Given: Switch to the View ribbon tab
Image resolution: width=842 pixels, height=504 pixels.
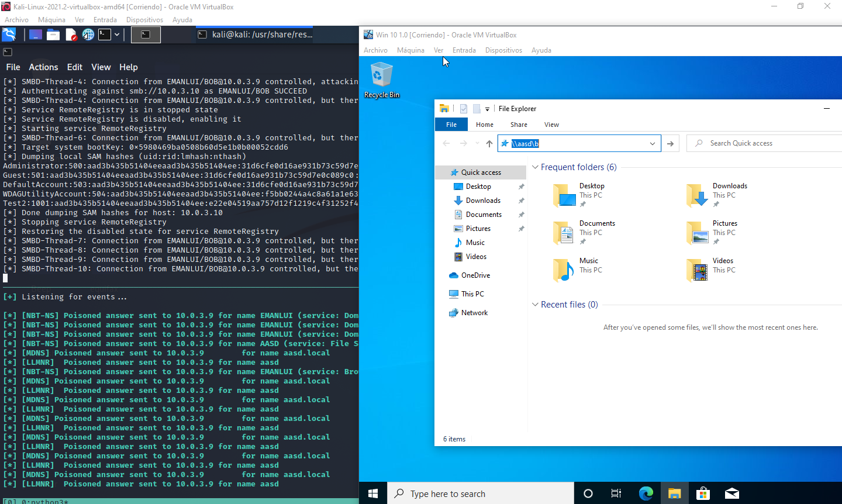Looking at the screenshot, I should tap(551, 125).
